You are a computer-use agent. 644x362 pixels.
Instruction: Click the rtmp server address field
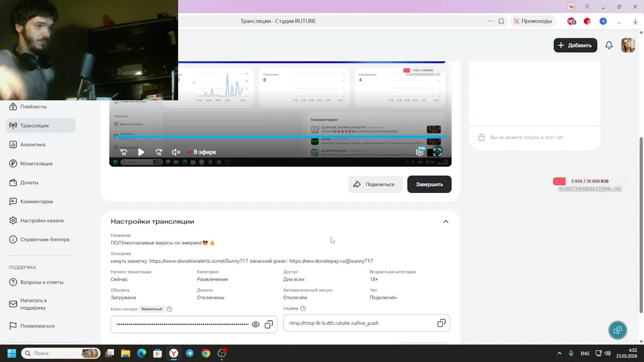[366, 323]
